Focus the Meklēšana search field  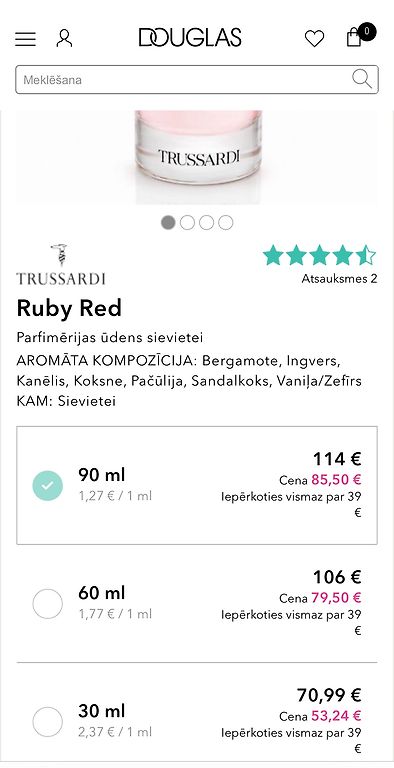(197, 79)
